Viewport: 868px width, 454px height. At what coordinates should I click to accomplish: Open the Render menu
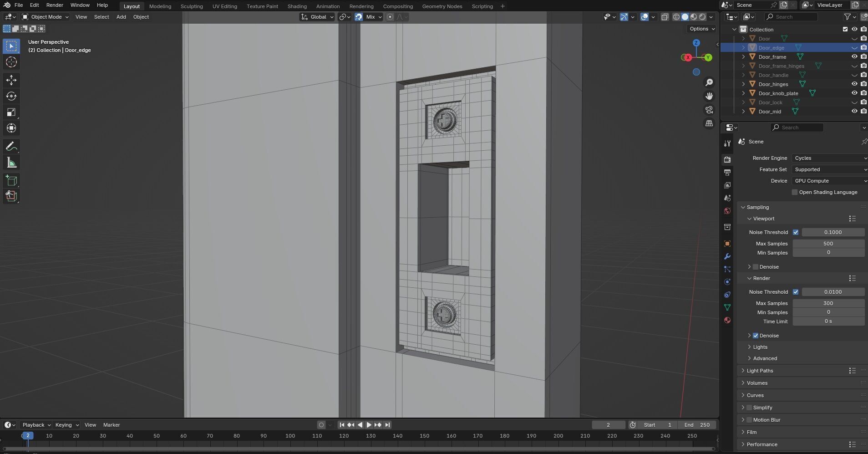click(55, 5)
